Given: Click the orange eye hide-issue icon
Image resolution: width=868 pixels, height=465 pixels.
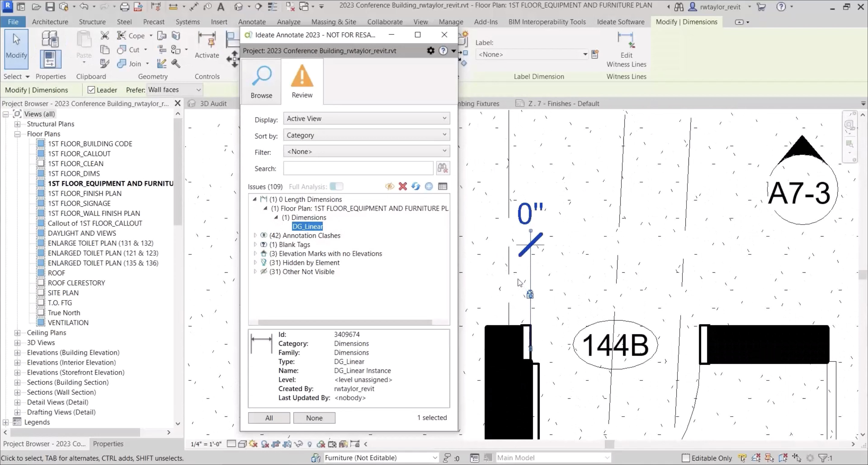Looking at the screenshot, I should (389, 186).
